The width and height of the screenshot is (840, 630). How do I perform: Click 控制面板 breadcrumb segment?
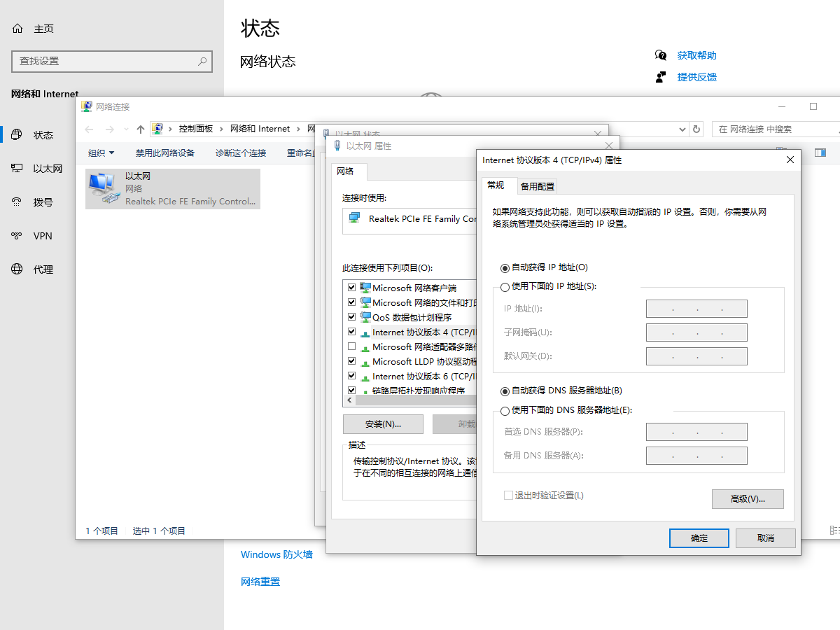(x=195, y=129)
